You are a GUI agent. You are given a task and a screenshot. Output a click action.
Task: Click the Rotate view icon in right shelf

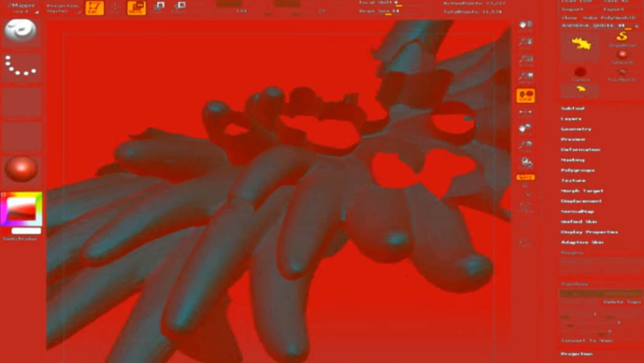pos(525,163)
